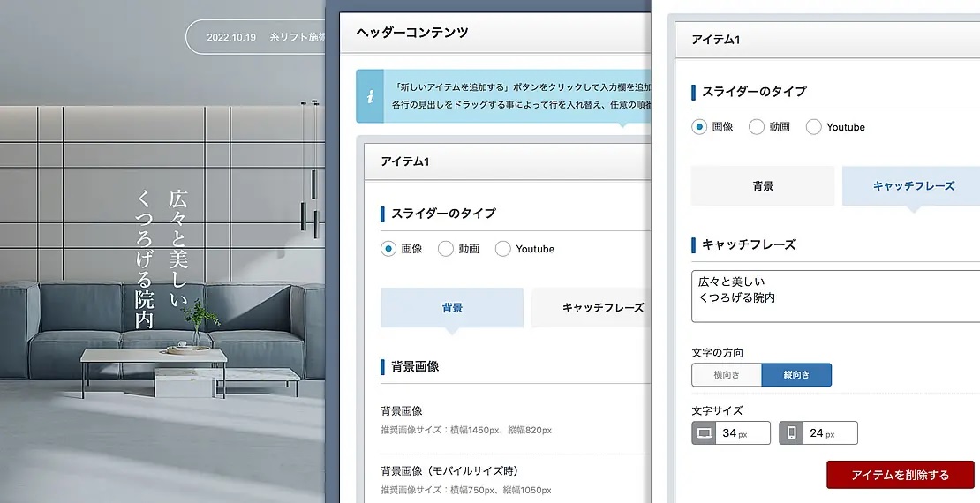Click the info icon in the blue notice
The width and height of the screenshot is (980, 503).
point(371,97)
